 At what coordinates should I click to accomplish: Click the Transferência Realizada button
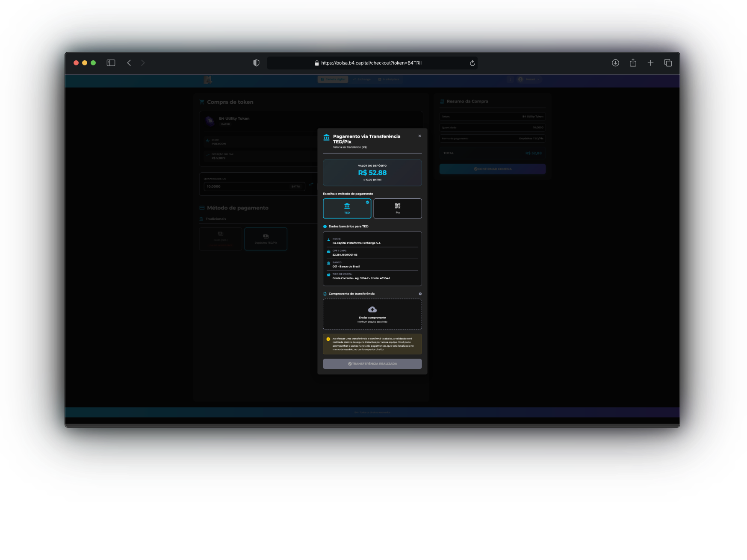(x=372, y=364)
